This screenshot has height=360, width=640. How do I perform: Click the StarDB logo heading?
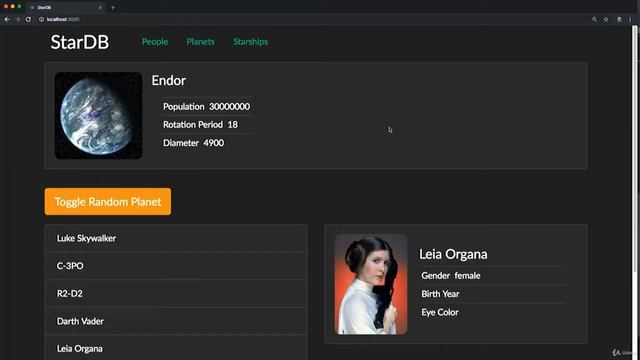tap(80, 42)
